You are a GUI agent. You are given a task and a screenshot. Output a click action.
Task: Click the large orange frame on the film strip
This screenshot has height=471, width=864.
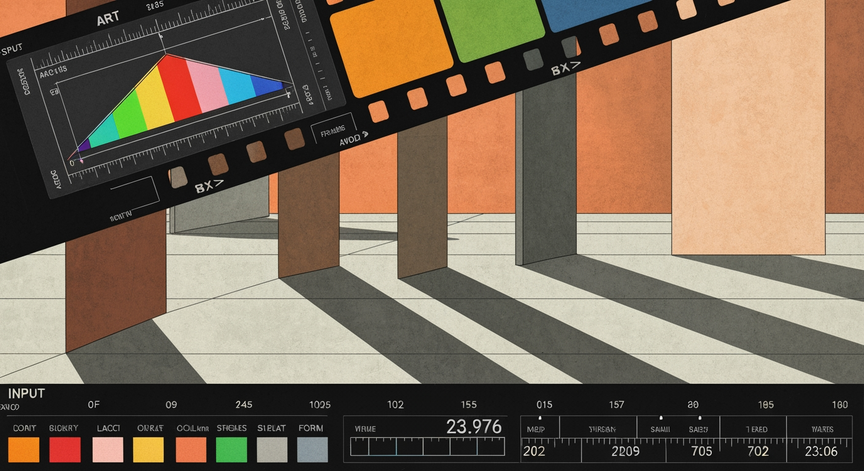pyautogui.click(x=391, y=47)
